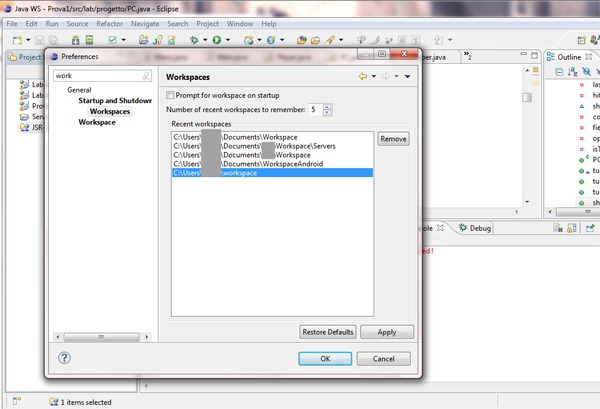Click the Collapse All icon in Outline
This screenshot has height=409, width=600.
(559, 72)
